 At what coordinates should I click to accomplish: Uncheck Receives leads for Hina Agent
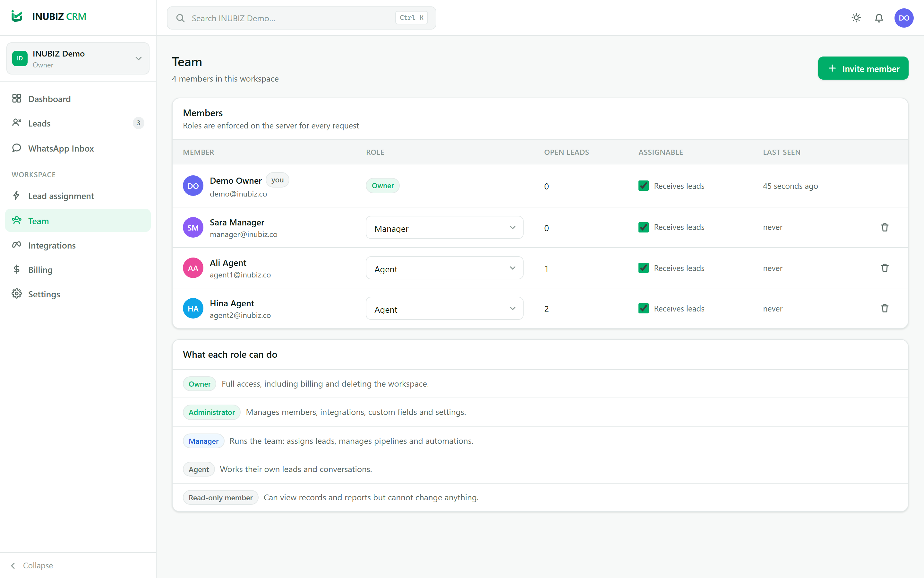(x=643, y=309)
